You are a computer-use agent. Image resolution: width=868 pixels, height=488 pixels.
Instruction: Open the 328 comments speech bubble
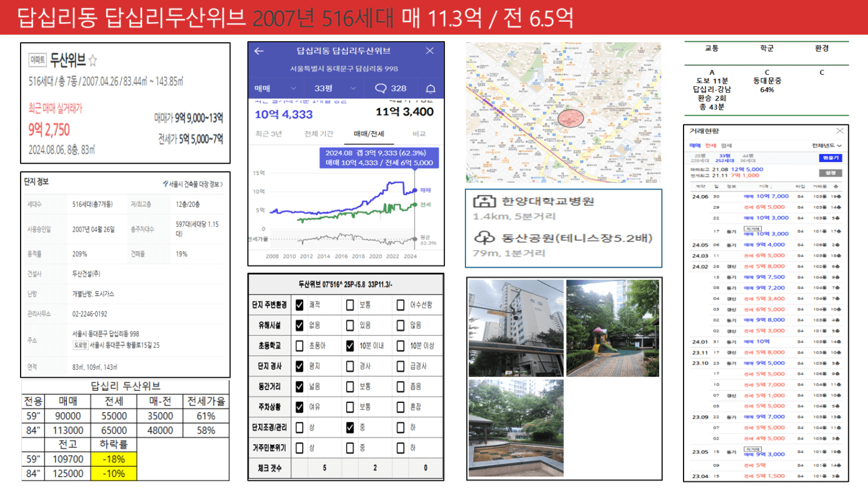click(381, 88)
